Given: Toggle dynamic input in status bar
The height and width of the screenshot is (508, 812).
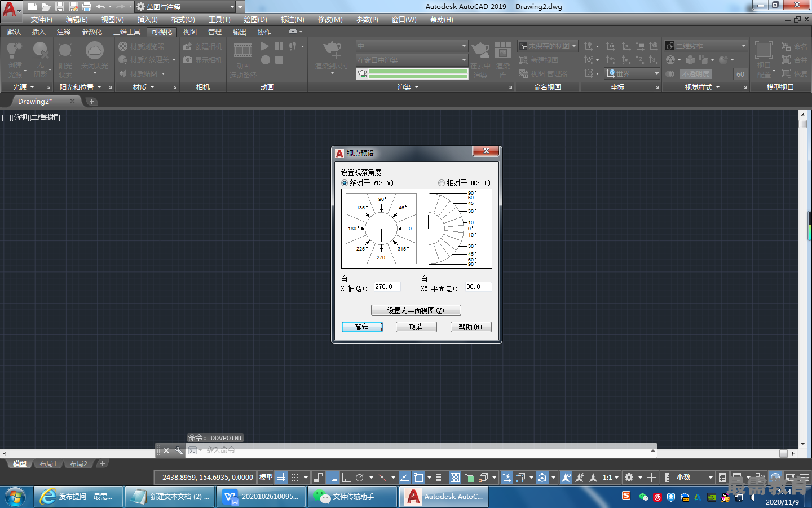Looking at the screenshot, I should [x=333, y=478].
